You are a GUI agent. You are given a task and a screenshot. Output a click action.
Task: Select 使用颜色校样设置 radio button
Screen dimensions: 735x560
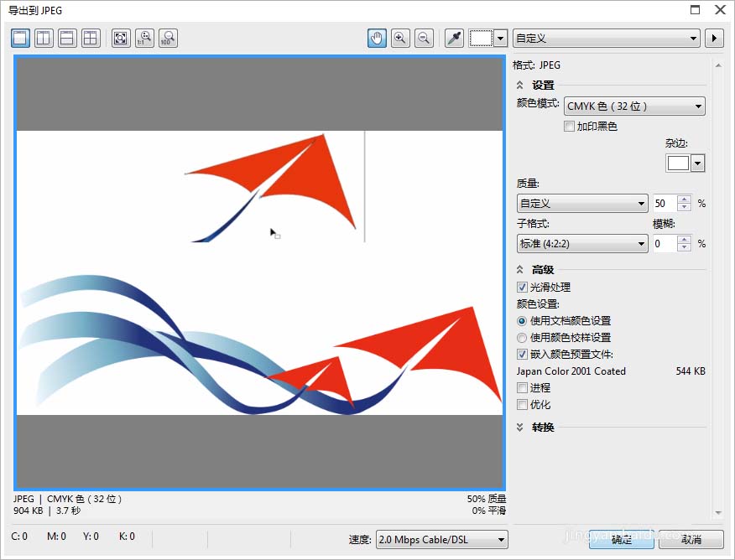click(522, 338)
